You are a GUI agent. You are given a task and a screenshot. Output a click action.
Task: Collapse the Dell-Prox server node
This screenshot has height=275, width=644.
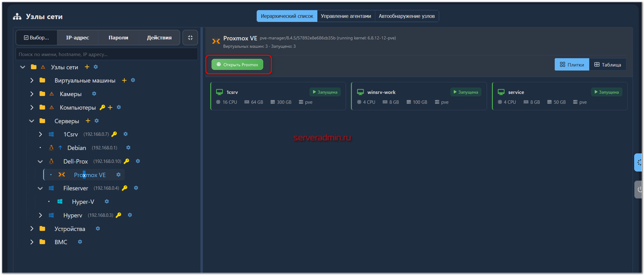[x=40, y=161]
